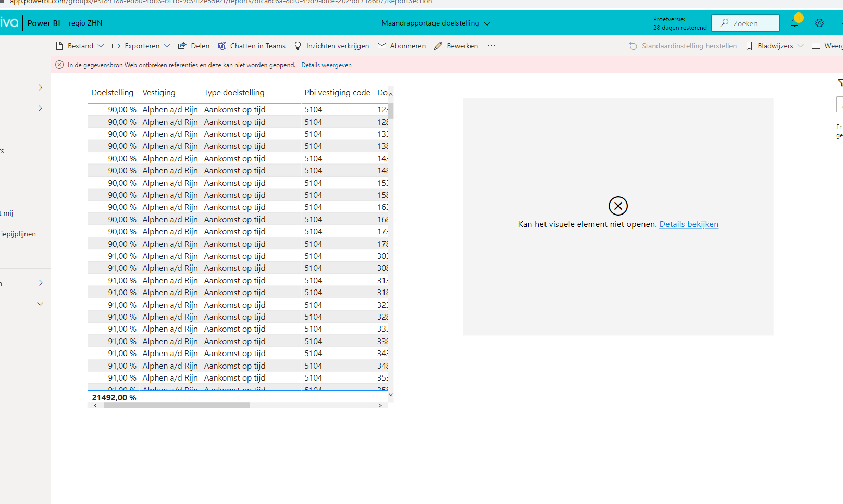Image resolution: width=843 pixels, height=504 pixels.
Task: Sort by the Type doelstelling column header
Action: (x=234, y=93)
